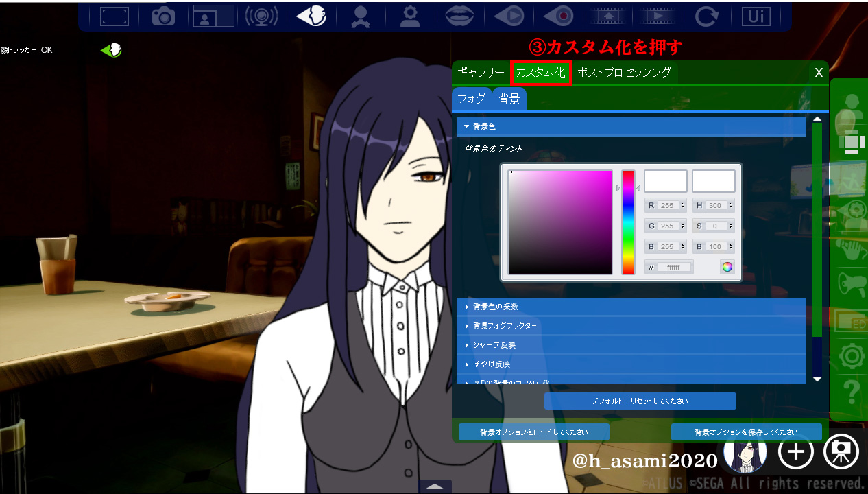Adjust the blue B 255 stepper

(x=683, y=246)
